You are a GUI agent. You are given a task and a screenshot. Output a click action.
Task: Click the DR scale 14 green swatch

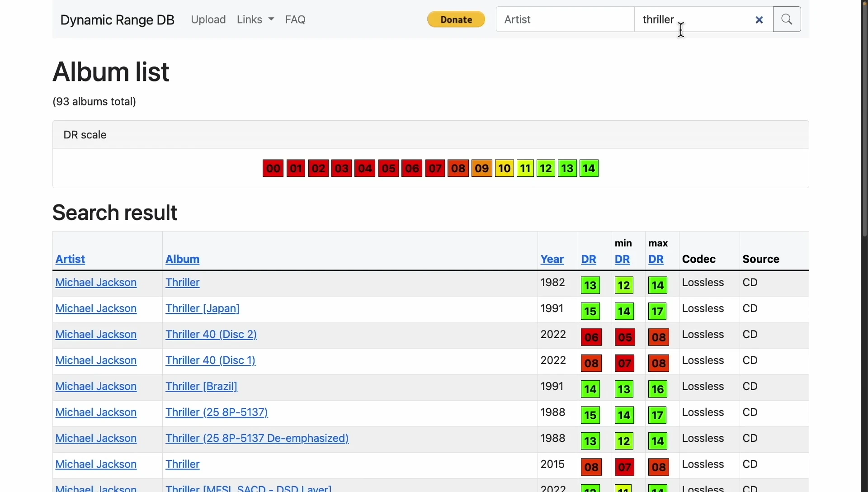coord(589,169)
